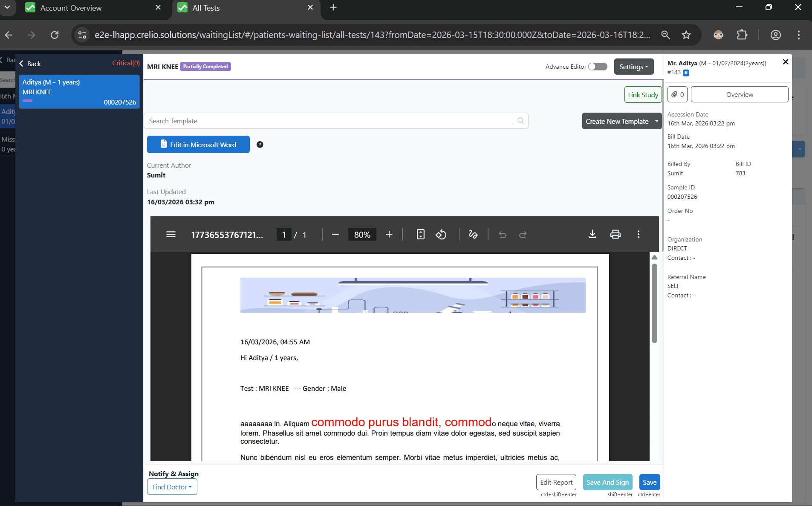View site information icon in address bar
812x506 pixels.
82,35
